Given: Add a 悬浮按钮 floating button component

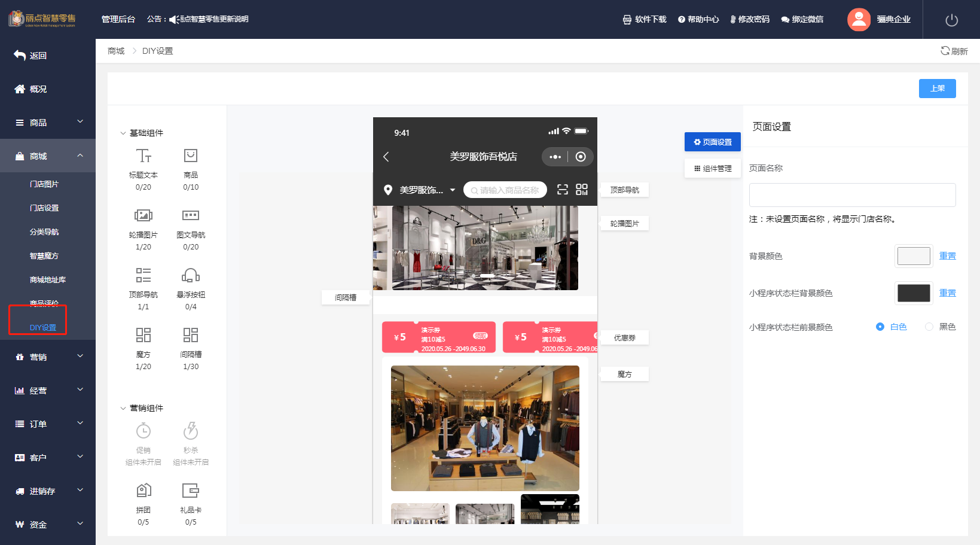Looking at the screenshot, I should click(191, 289).
